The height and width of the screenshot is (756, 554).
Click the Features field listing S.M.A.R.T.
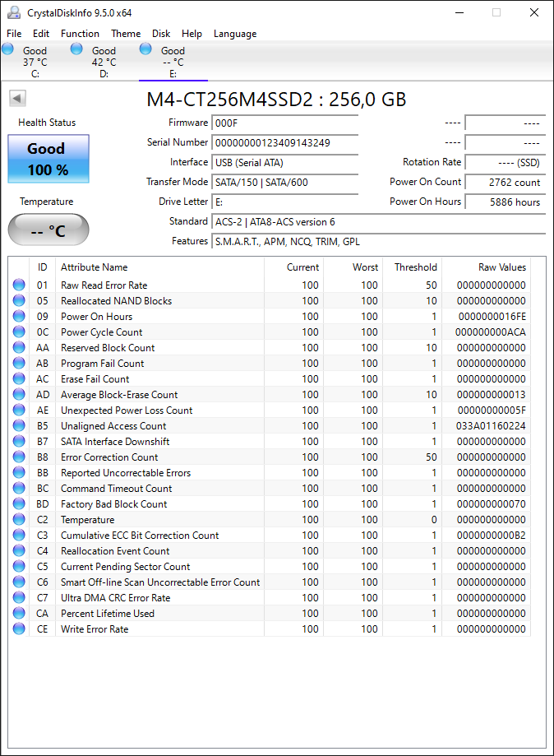[x=378, y=242]
